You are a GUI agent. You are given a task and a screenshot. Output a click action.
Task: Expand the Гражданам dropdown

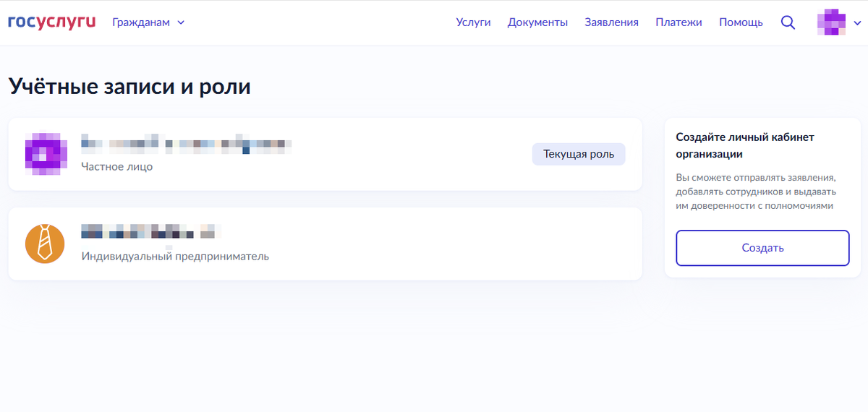point(148,22)
